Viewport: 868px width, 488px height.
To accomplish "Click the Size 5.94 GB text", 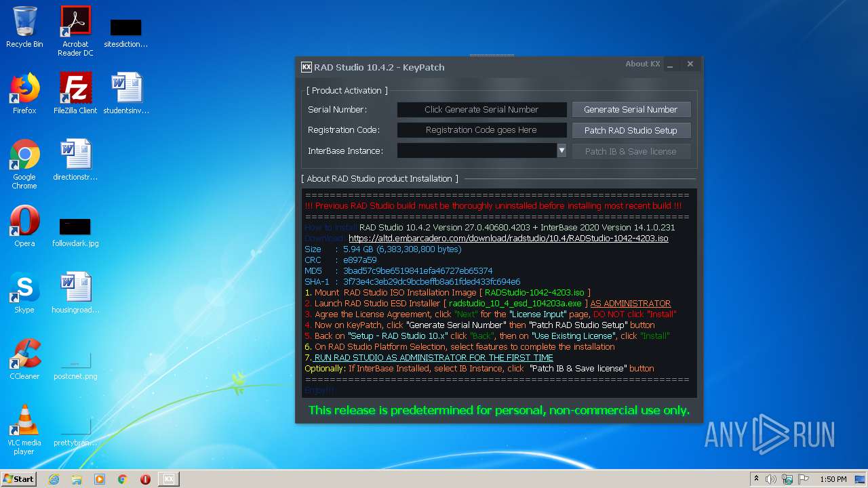I will pyautogui.click(x=402, y=249).
